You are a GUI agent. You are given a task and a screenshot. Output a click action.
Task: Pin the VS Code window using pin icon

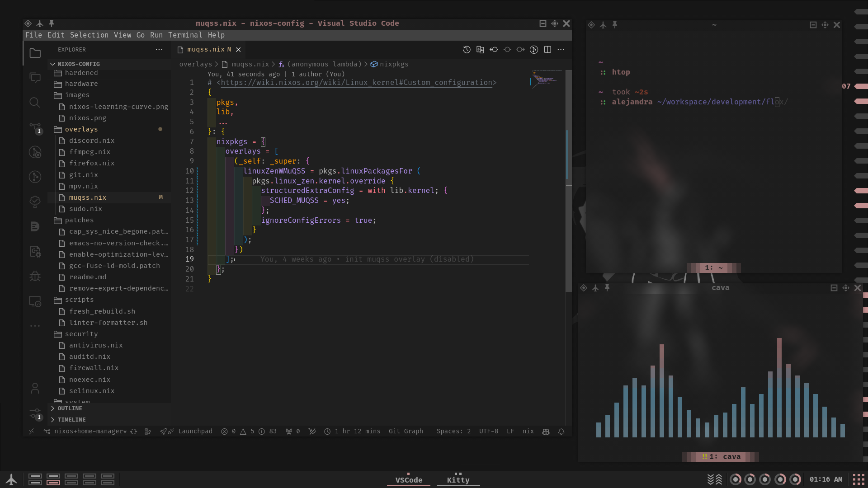coord(52,23)
